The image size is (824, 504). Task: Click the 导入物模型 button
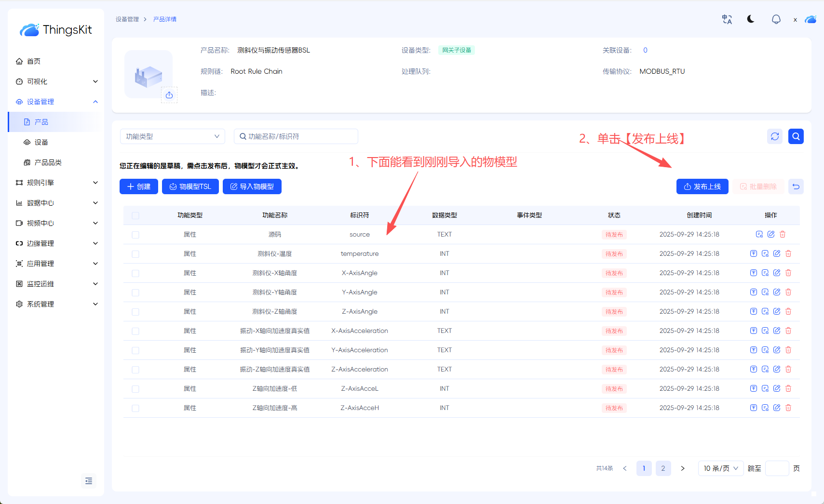coord(252,186)
